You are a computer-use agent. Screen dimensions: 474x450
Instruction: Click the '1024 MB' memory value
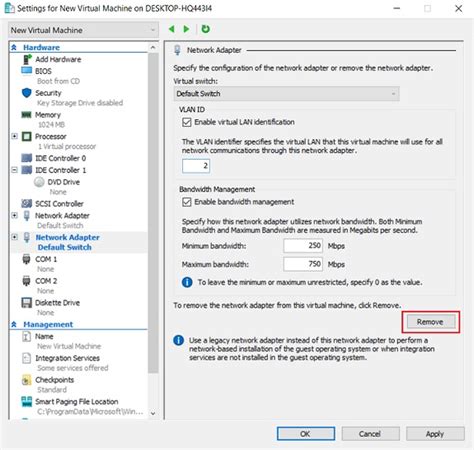[x=51, y=125]
